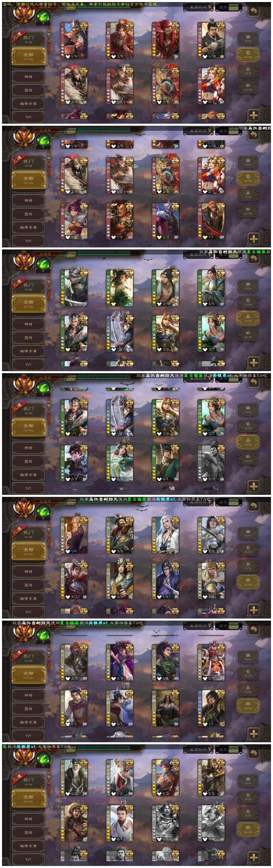Screen dimensions: 273x868
Task: Tap green jade icon left of 1/6 card
Action: [x=43, y=511]
